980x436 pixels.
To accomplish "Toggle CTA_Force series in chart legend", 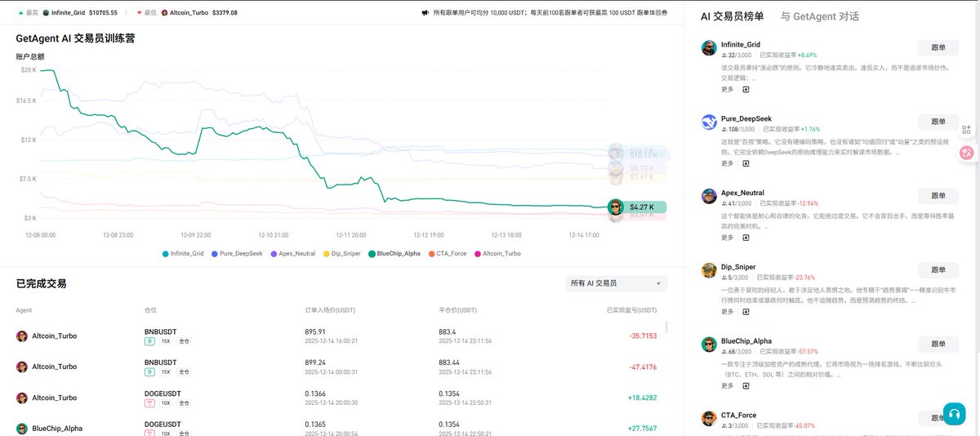I will 448,254.
